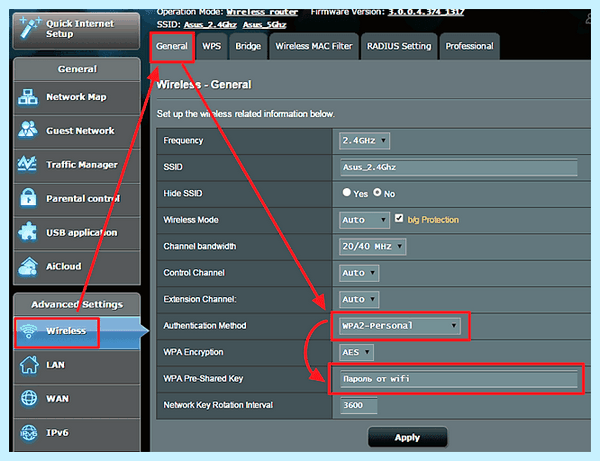
Task: Open the Authentication Method WPA2-Personal dropdown
Action: tap(400, 326)
